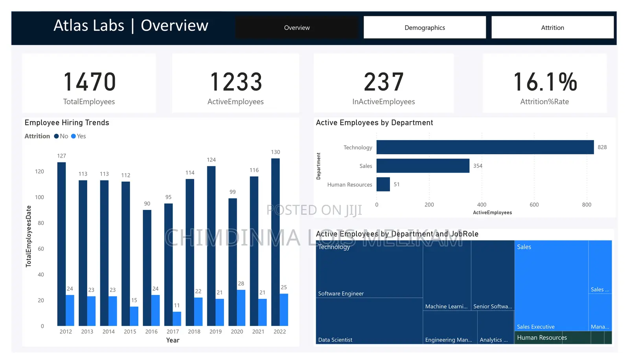Select the 1233 ActiveEmployees card
Viewport: 629px width, 364px height.
click(235, 83)
